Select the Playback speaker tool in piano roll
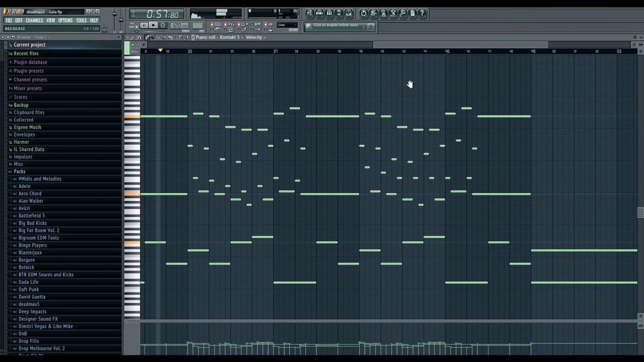 187,37
